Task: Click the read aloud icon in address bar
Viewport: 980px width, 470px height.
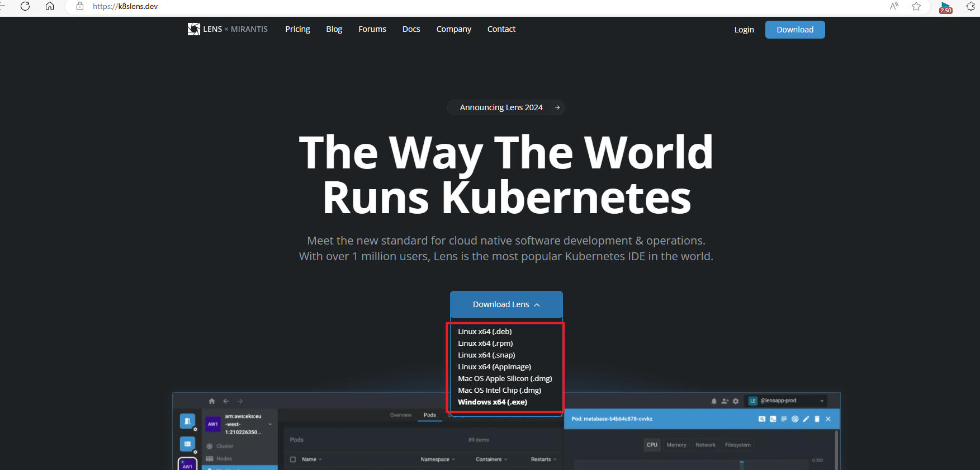Action: 894,6
